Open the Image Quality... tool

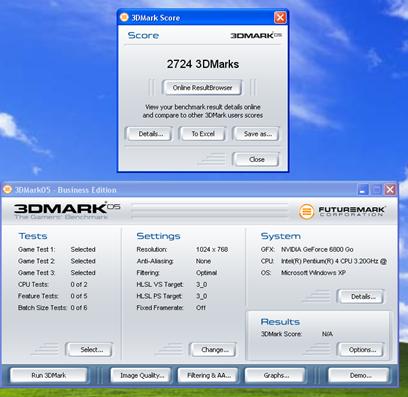click(x=141, y=375)
